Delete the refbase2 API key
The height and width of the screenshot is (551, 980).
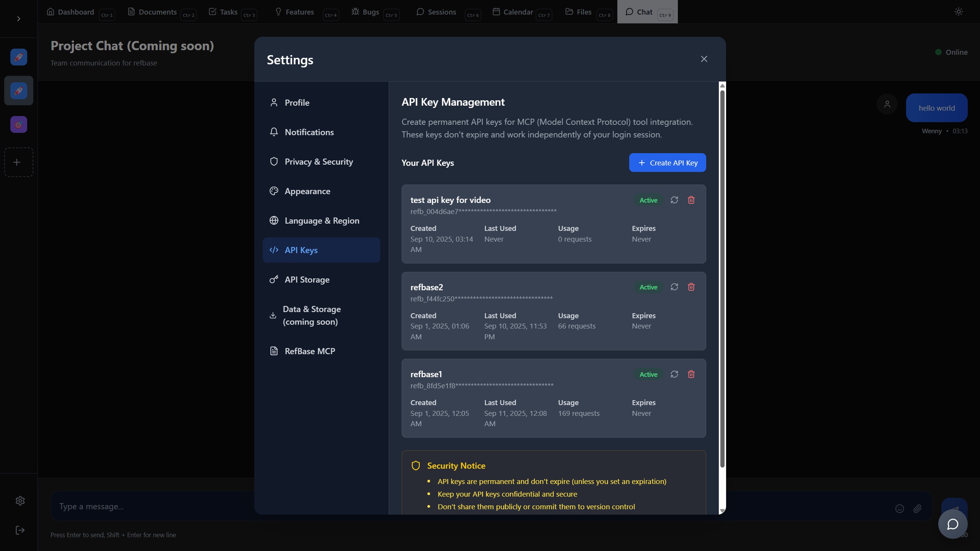[691, 287]
